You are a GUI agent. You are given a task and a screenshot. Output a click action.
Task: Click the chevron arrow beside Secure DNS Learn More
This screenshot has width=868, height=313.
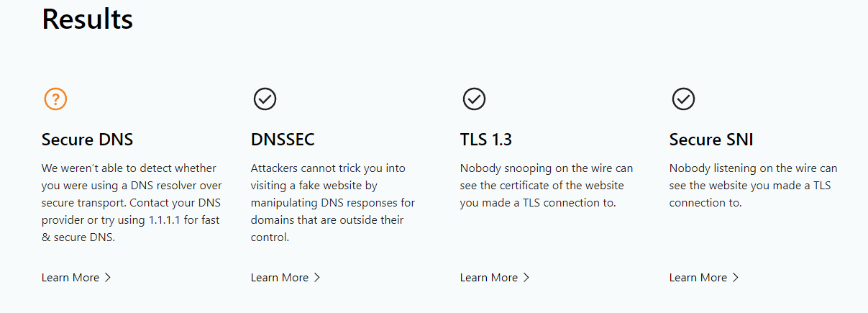click(108, 278)
